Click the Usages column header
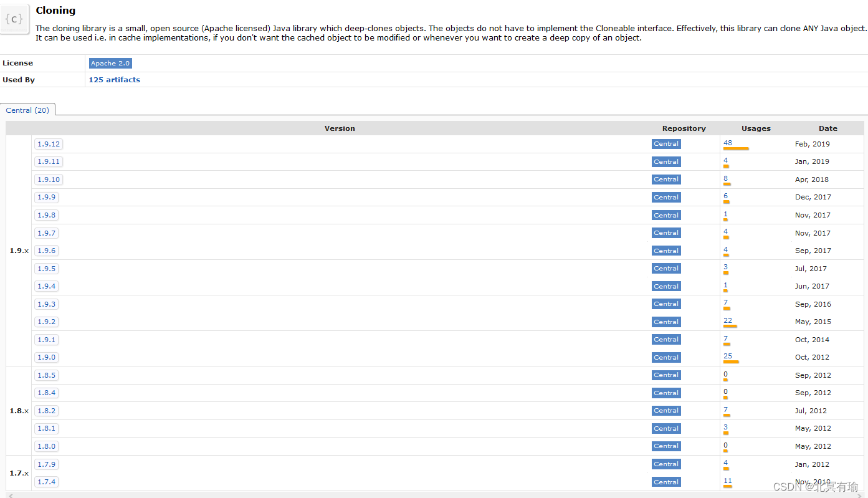 [x=756, y=128]
